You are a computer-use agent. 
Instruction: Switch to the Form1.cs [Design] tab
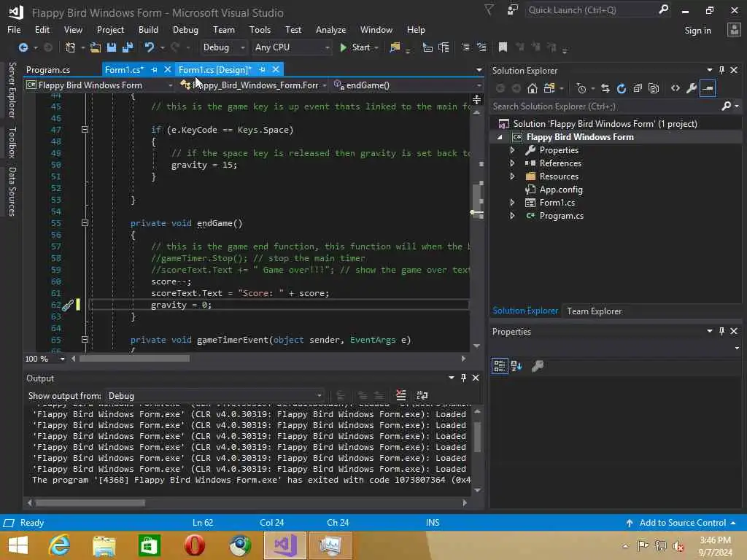[215, 70]
